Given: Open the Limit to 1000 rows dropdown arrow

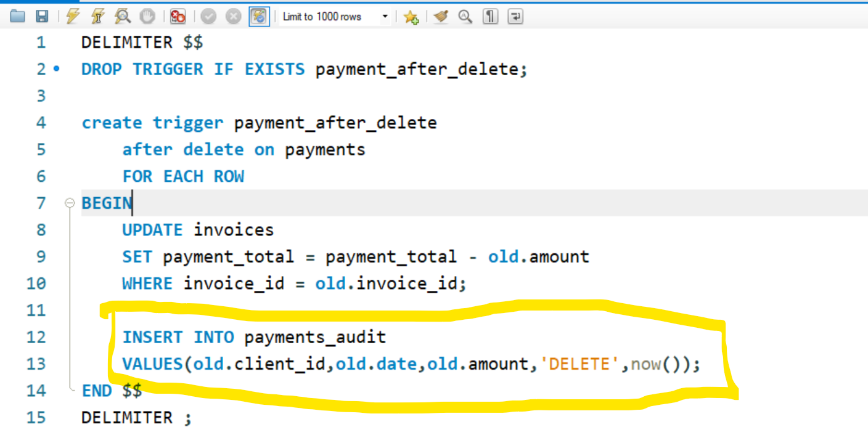Looking at the screenshot, I should click(x=385, y=17).
